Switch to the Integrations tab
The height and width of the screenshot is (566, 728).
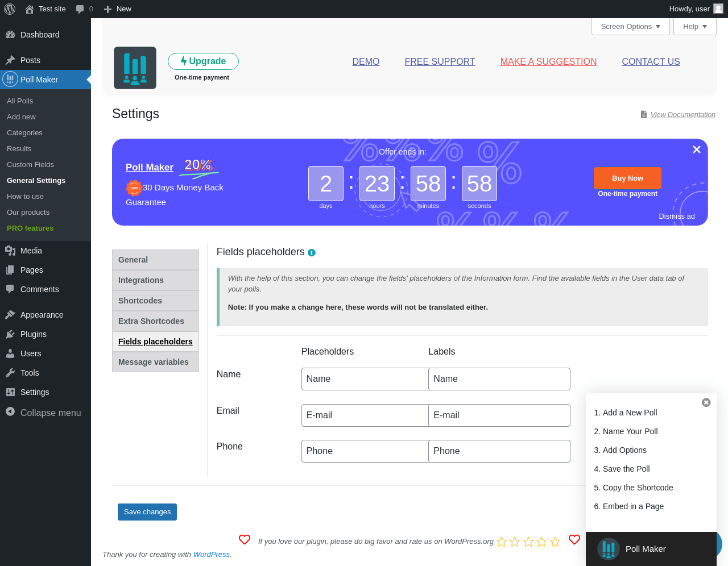pyautogui.click(x=155, y=280)
